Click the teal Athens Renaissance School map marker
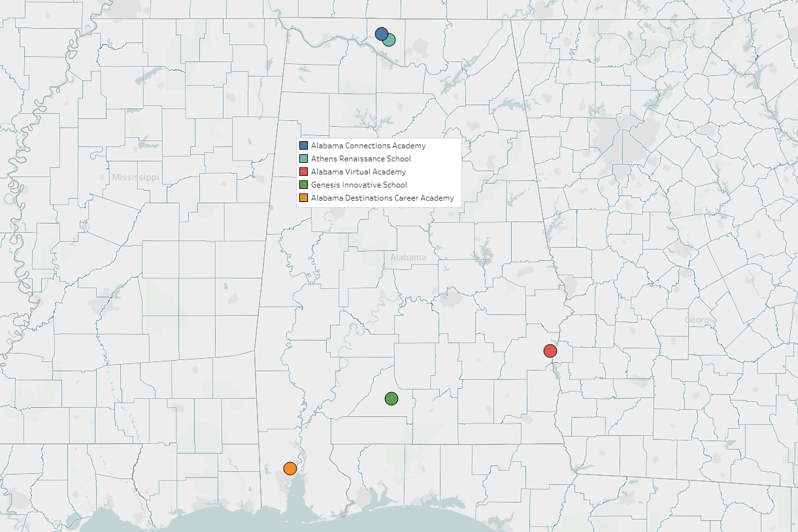This screenshot has height=532, width=798. click(x=390, y=40)
